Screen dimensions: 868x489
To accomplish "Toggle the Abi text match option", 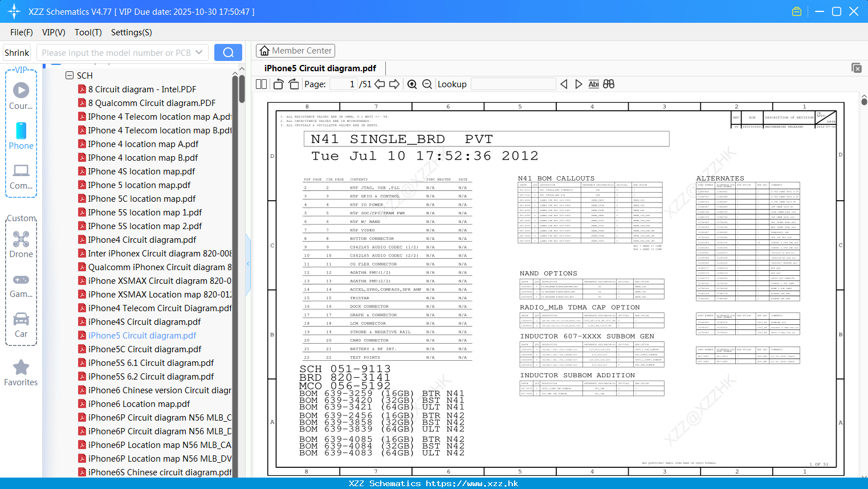I will (594, 84).
